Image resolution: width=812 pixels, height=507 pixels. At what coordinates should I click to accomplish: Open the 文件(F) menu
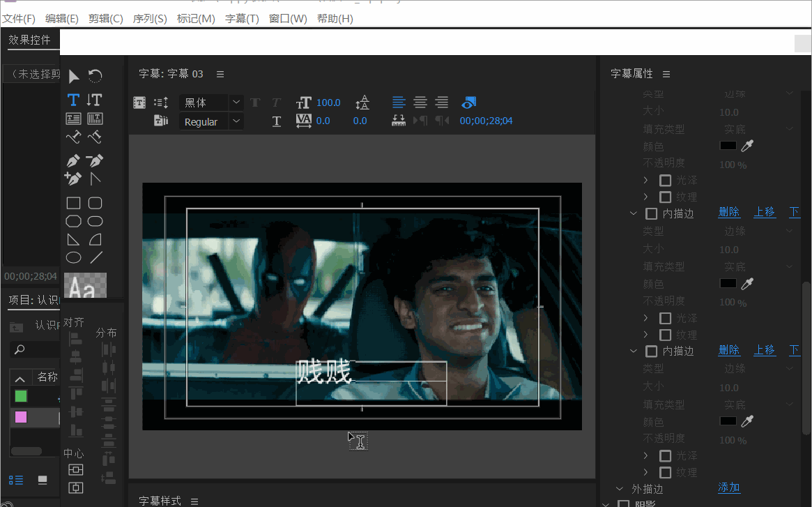(19, 19)
